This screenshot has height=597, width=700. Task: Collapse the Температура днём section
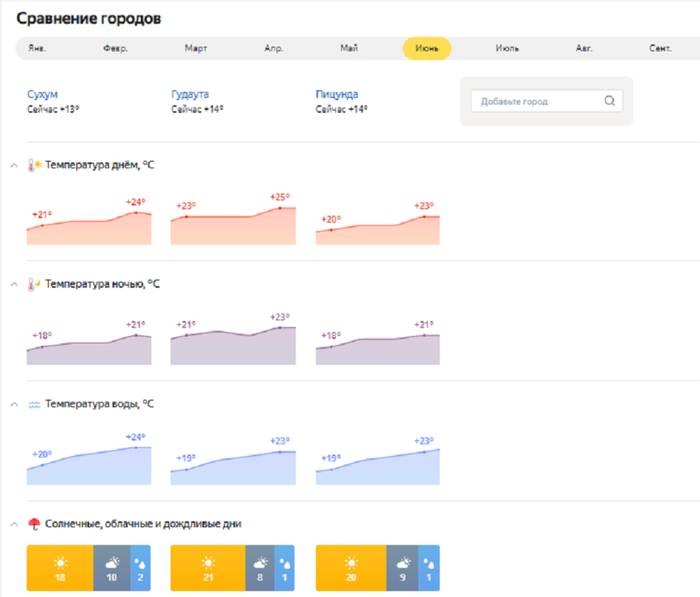13,165
